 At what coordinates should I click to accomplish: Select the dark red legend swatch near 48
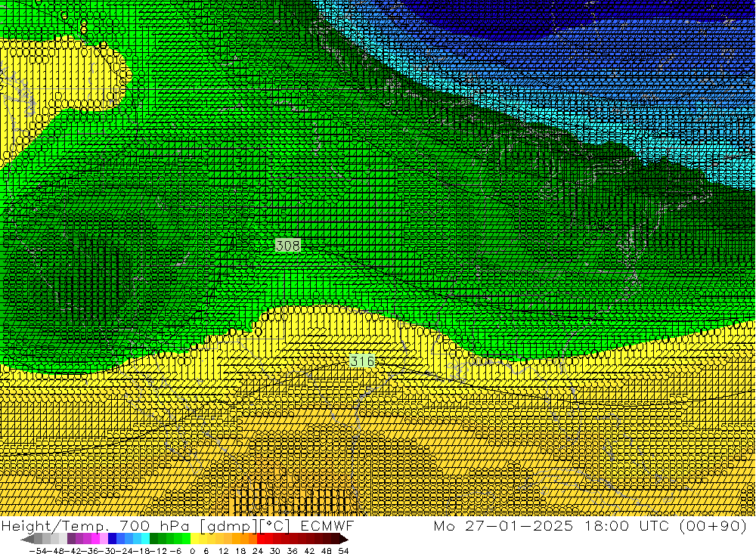click(x=327, y=539)
